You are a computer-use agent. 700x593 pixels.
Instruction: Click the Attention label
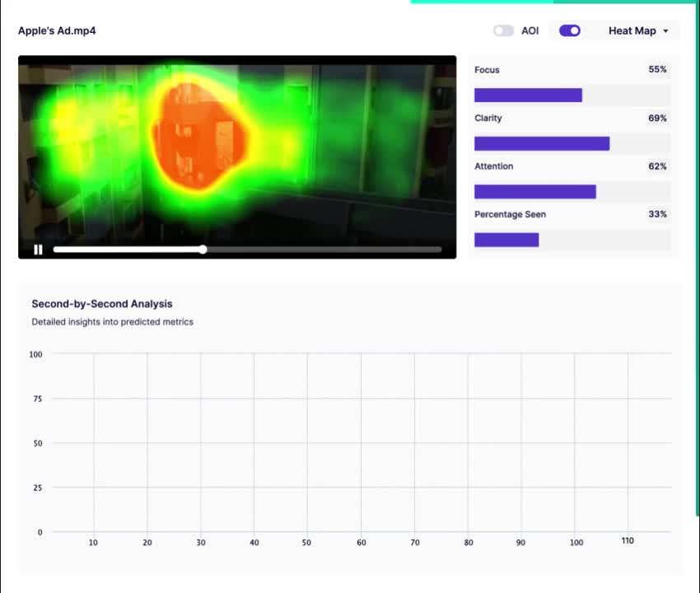(x=494, y=166)
